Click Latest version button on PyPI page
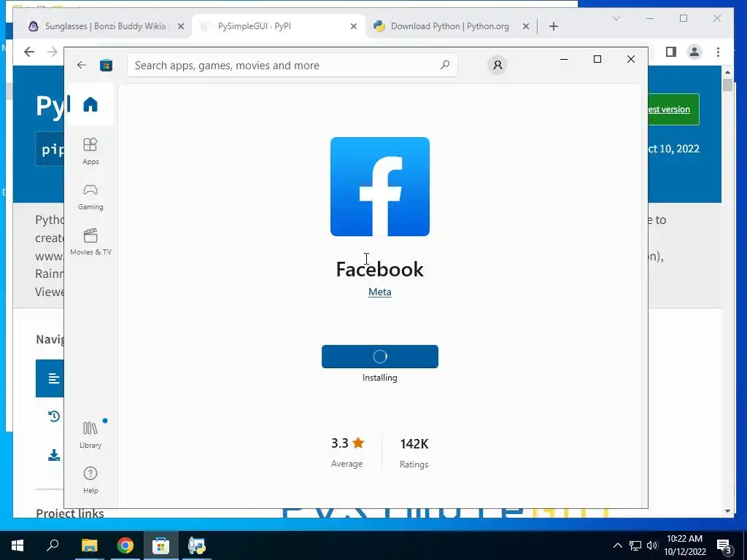The image size is (747, 560). coord(673,109)
